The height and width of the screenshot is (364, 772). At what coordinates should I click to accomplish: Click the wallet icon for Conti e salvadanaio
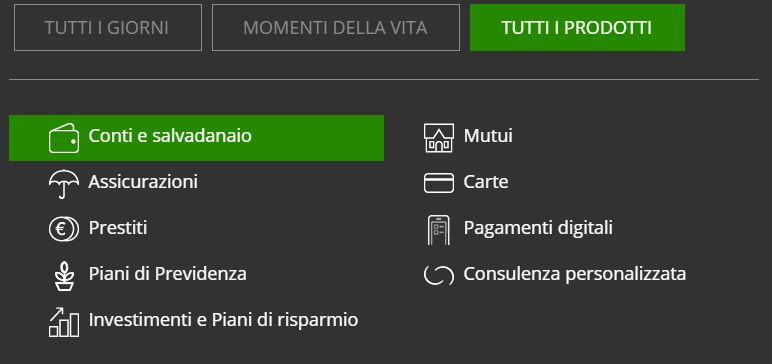tap(64, 138)
